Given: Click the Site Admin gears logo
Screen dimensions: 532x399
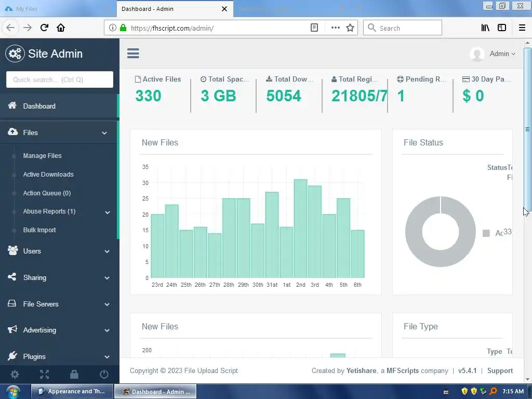Looking at the screenshot, I should point(15,54).
